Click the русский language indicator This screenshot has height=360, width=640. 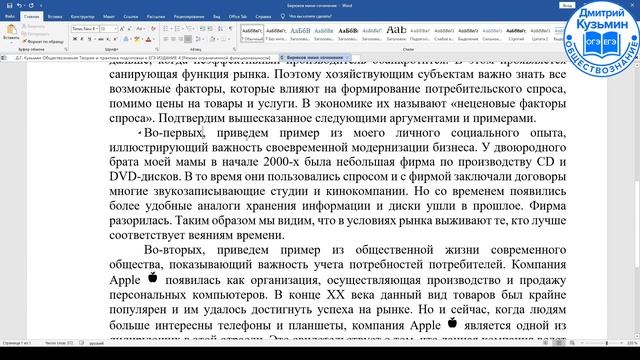[x=97, y=343]
